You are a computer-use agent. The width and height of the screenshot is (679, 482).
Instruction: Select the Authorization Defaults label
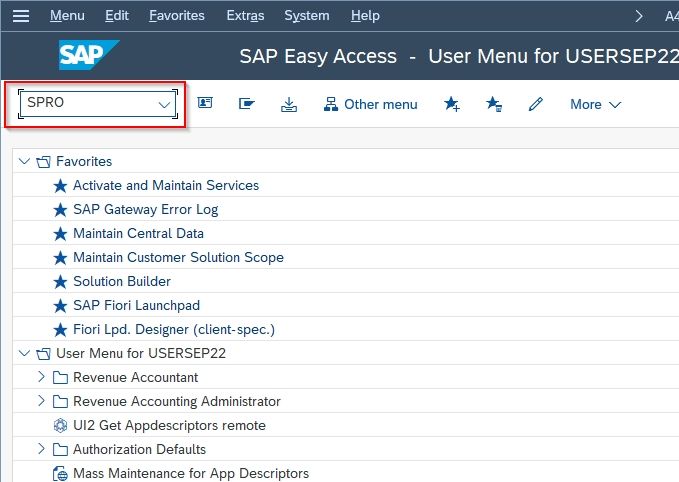coord(139,450)
